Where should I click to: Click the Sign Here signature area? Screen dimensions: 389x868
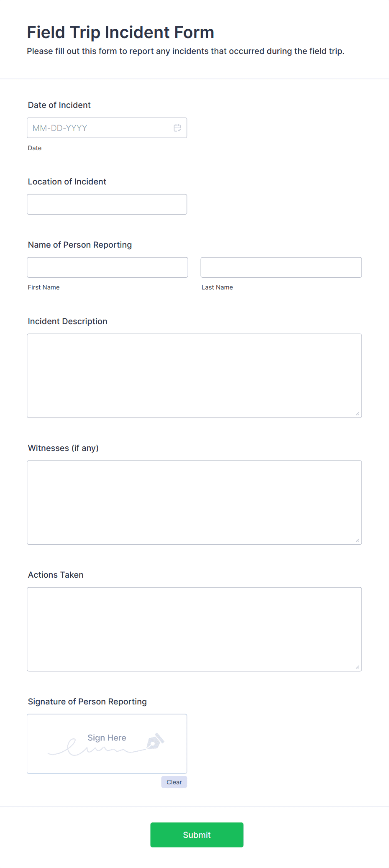coord(107,744)
